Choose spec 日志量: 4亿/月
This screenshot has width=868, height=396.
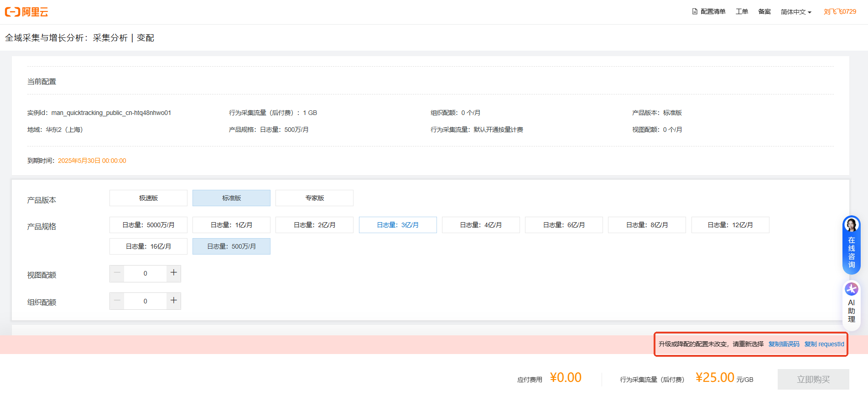(481, 225)
